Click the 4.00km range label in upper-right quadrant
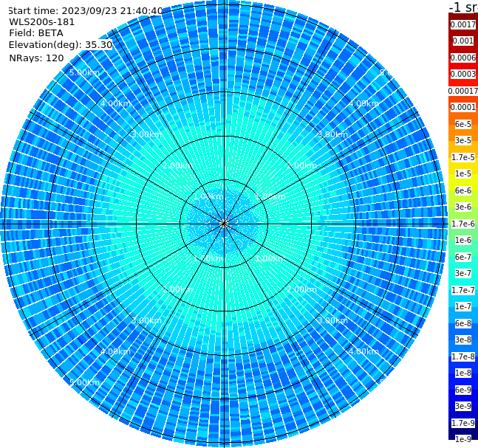The width and height of the screenshot is (478, 448). (x=363, y=103)
